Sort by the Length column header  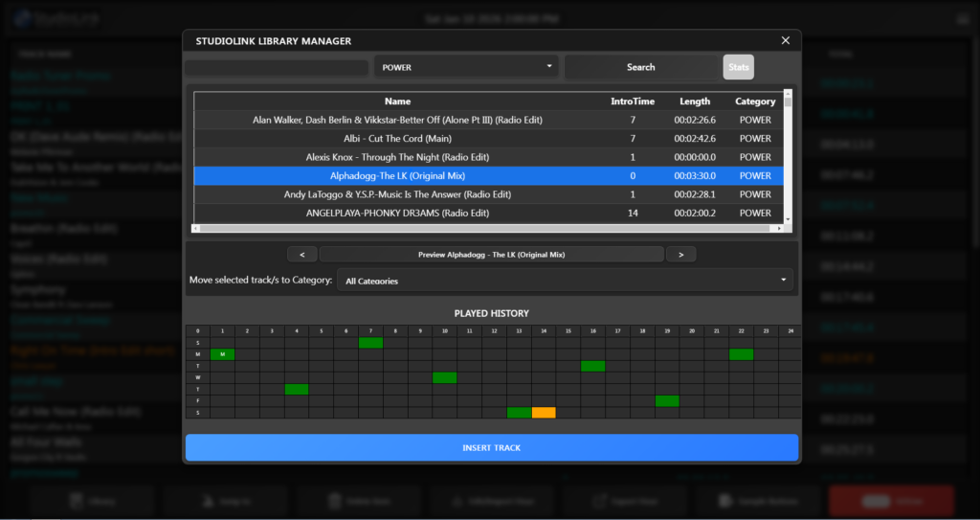[x=695, y=102]
